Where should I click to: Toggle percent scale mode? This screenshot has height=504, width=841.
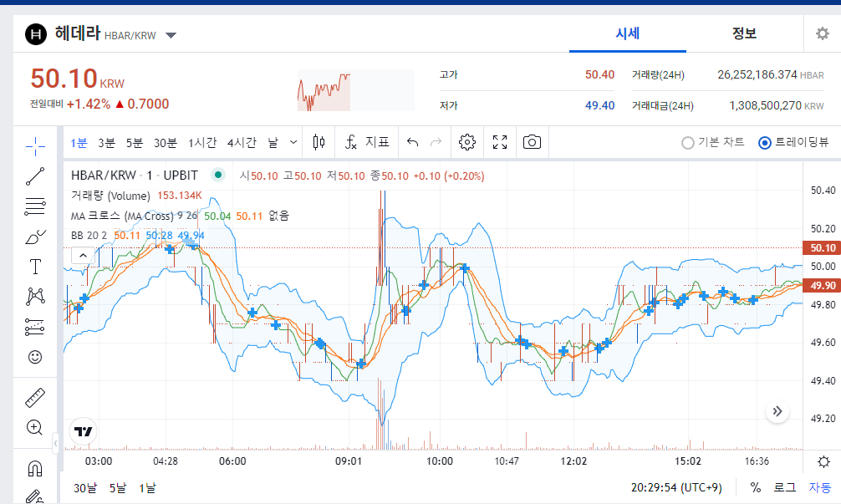click(x=756, y=487)
